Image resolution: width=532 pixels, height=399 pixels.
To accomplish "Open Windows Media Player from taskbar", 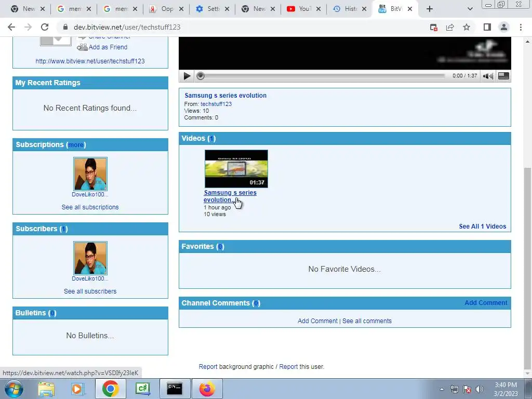I will [77, 389].
